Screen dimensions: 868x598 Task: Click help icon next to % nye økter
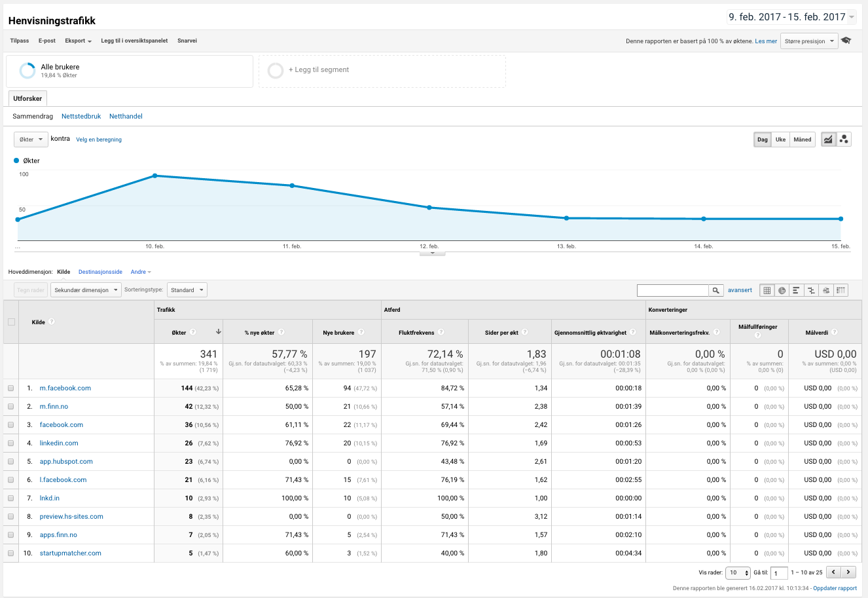(281, 332)
